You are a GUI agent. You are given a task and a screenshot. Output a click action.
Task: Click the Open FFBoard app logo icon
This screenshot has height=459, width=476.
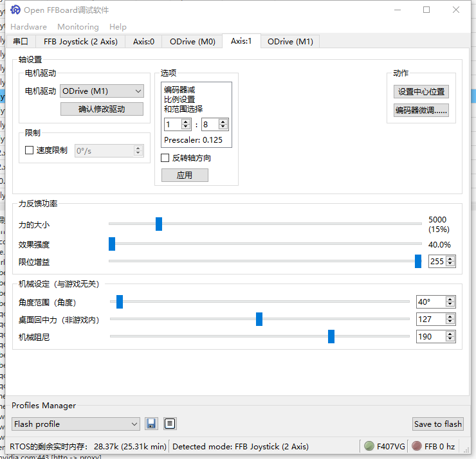point(15,10)
